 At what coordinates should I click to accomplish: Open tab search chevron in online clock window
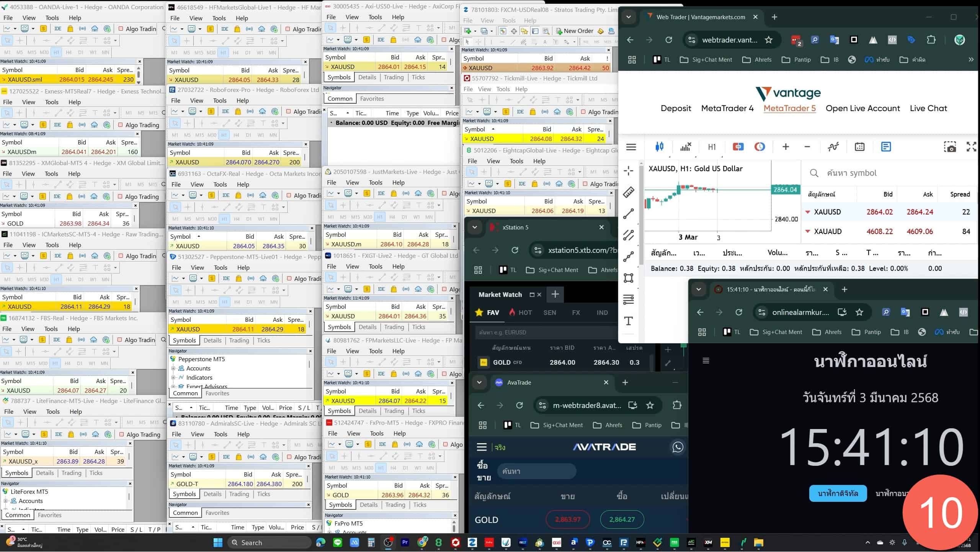pyautogui.click(x=699, y=289)
